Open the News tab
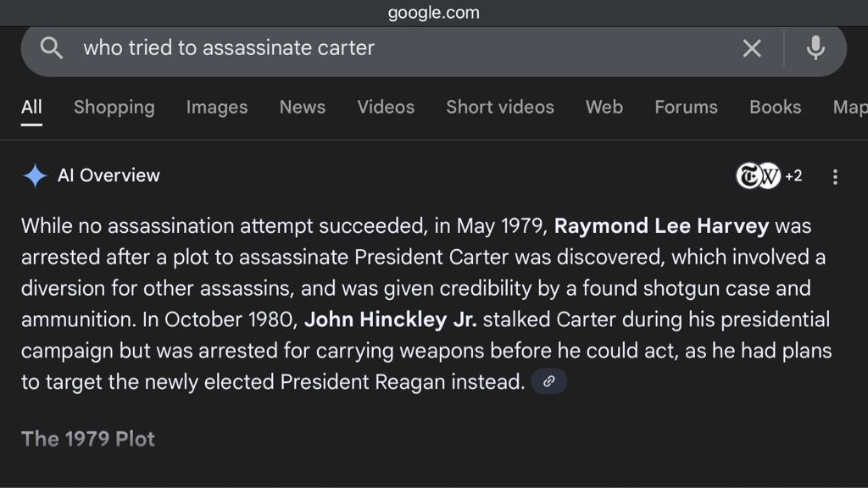 point(303,107)
